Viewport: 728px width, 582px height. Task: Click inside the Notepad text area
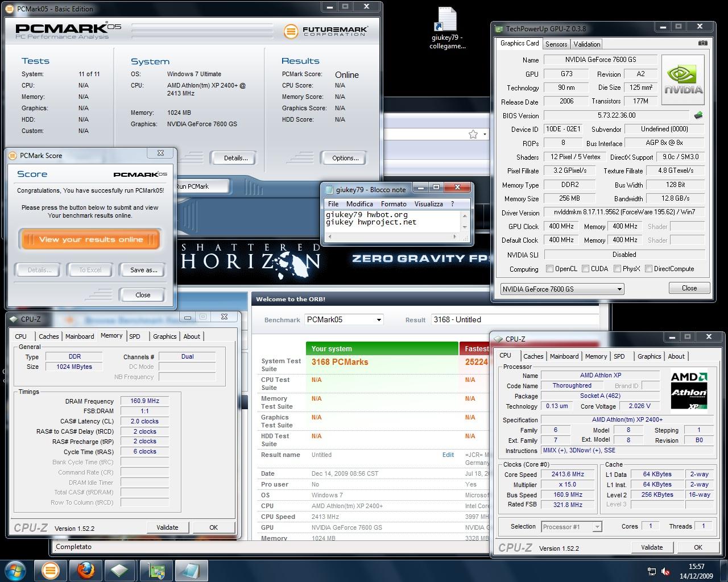click(x=392, y=222)
